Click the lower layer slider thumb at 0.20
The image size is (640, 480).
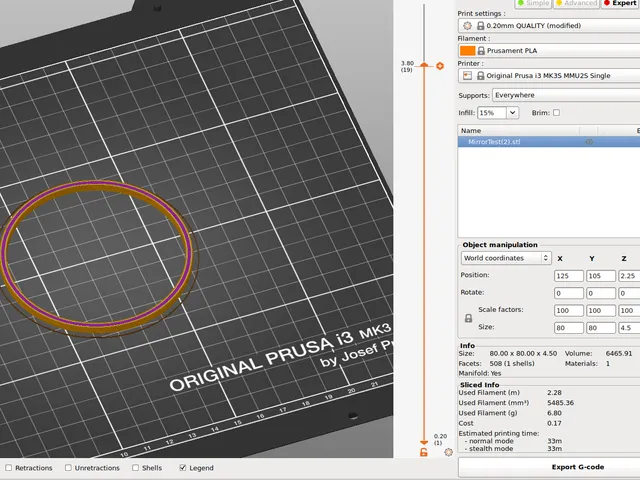click(424, 442)
